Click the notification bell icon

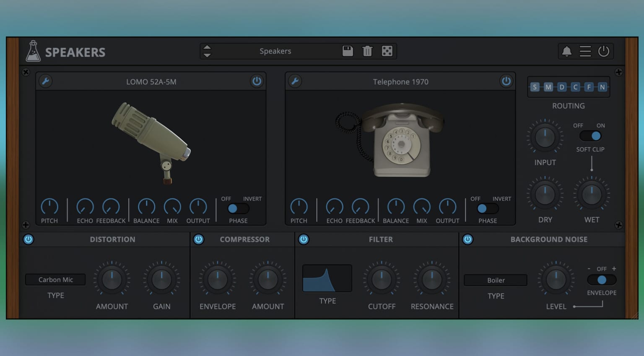[566, 51]
